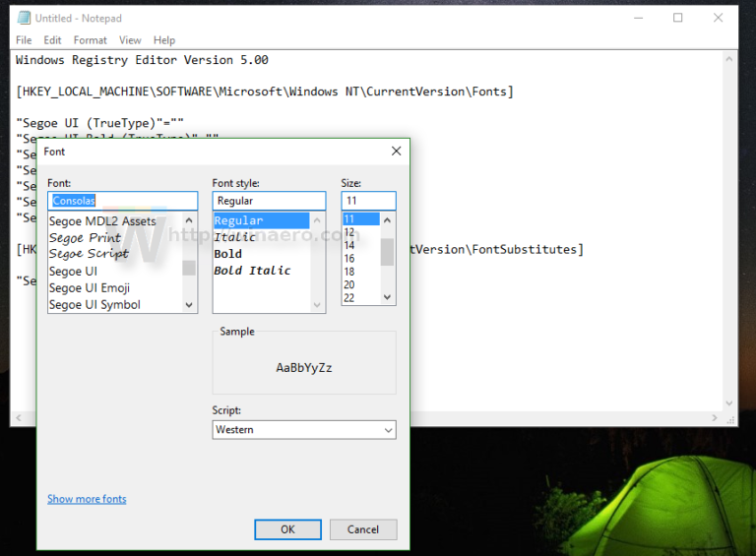Open the Help menu

tap(164, 40)
